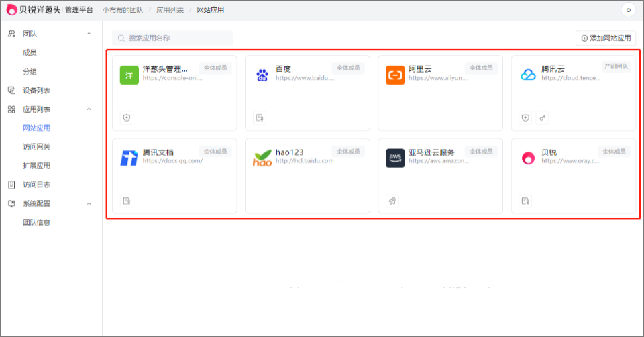Click the rocket icon on 亚马逊云服务 card
The image size is (644, 337).
392,201
